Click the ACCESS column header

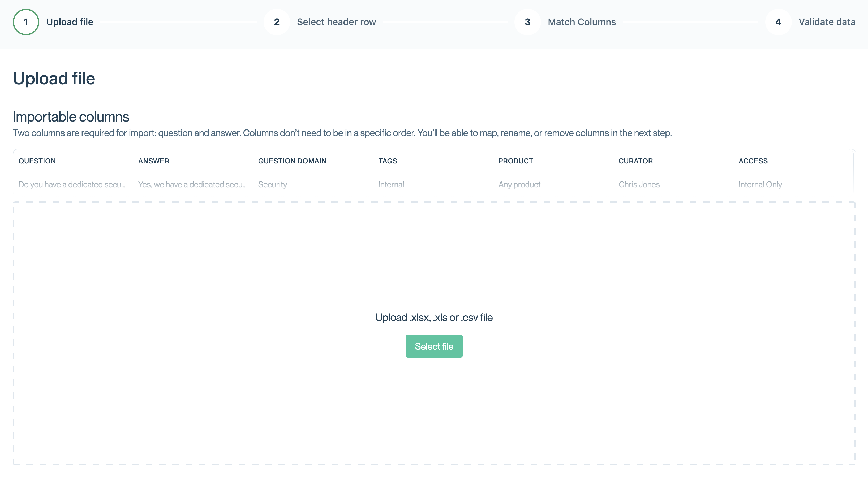[753, 161]
